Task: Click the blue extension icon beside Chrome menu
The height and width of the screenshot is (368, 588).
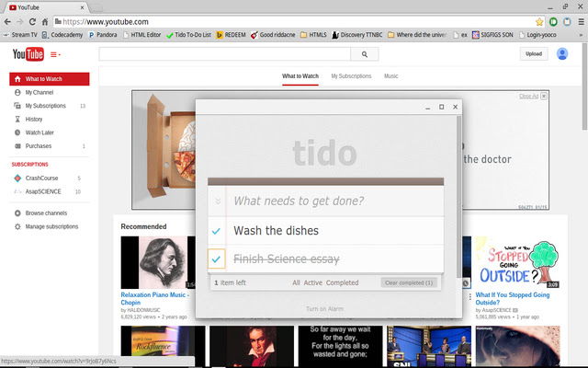Action: (567, 22)
